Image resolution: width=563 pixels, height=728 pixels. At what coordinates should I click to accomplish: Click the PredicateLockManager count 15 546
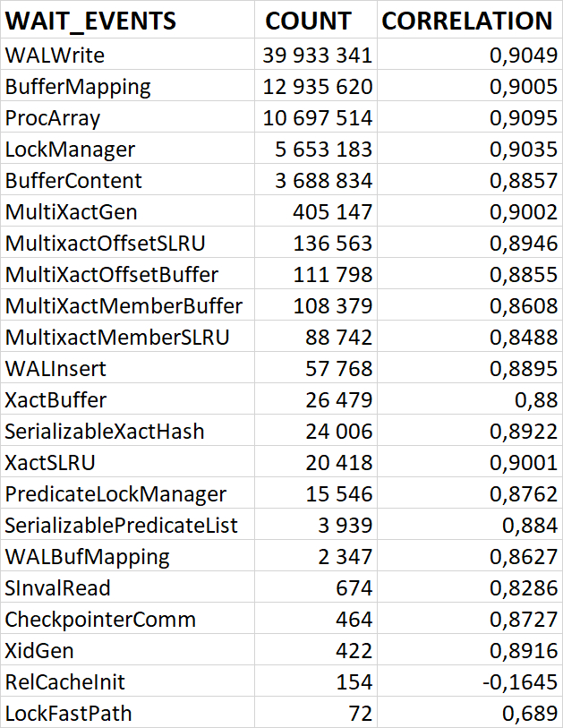pos(341,494)
